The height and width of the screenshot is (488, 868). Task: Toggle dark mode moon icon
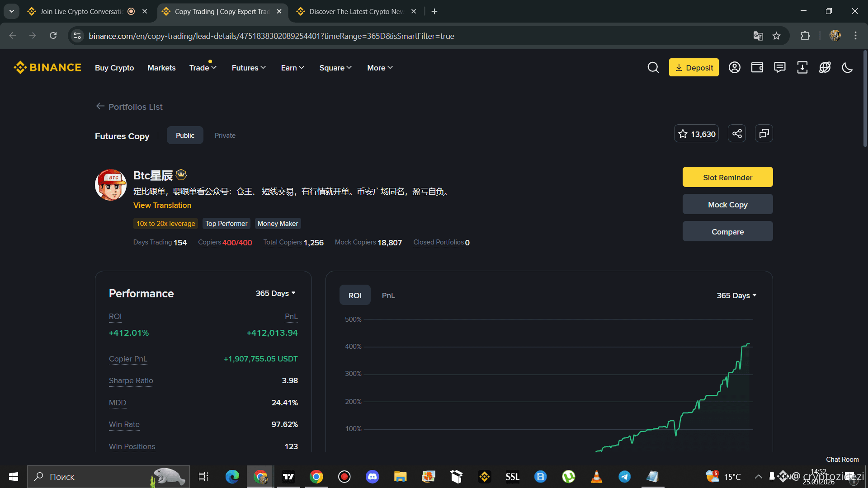(x=848, y=68)
